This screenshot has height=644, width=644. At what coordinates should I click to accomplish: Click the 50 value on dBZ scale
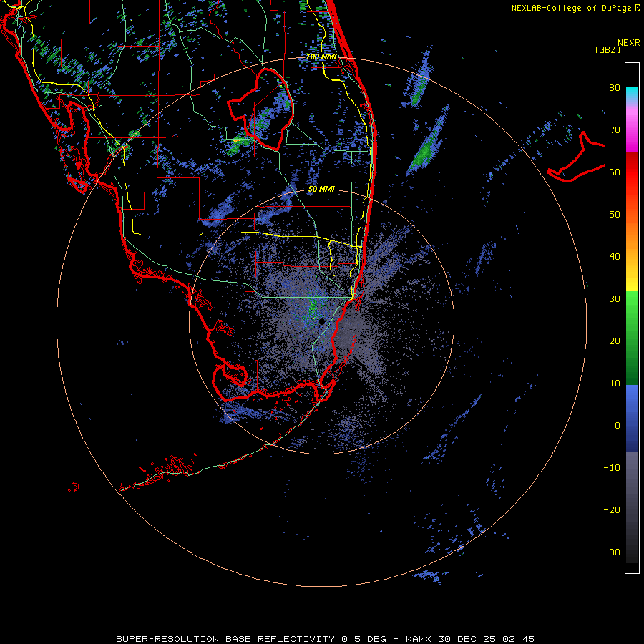pyautogui.click(x=615, y=215)
